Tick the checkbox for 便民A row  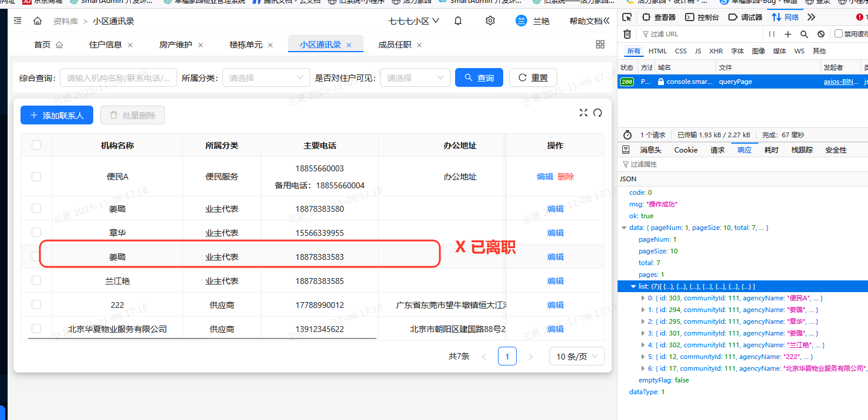36,176
